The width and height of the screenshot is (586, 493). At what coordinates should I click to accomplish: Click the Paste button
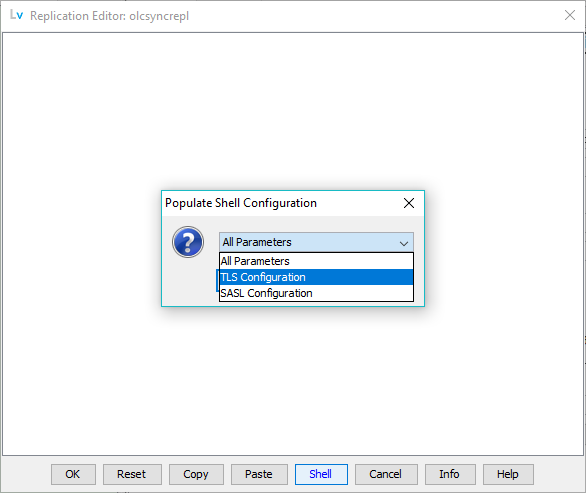tap(259, 474)
